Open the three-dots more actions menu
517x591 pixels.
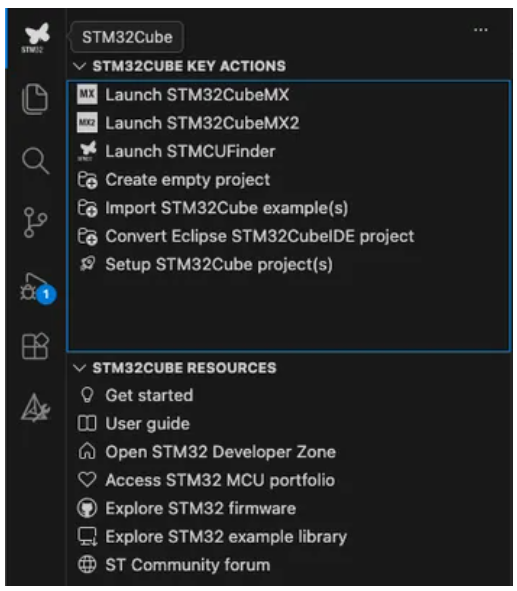pos(480,30)
